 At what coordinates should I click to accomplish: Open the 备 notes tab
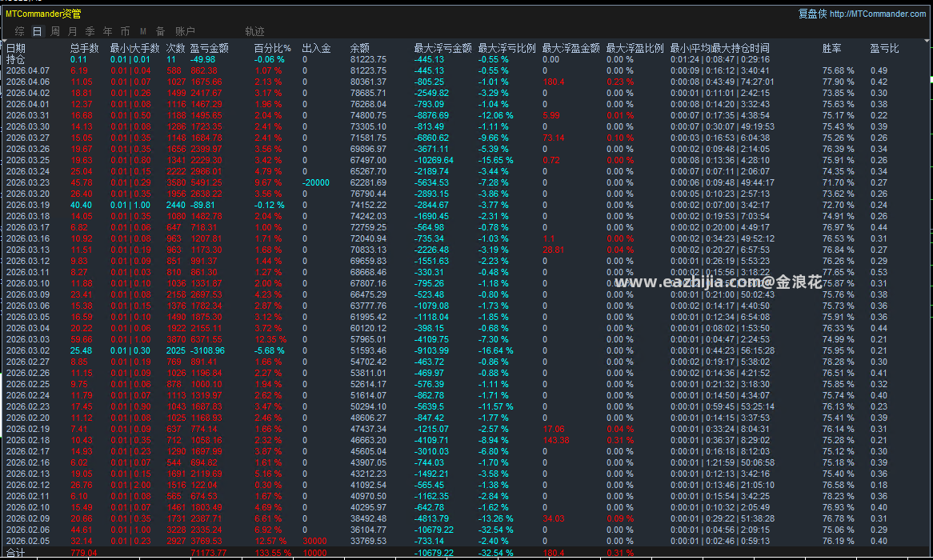pyautogui.click(x=160, y=31)
